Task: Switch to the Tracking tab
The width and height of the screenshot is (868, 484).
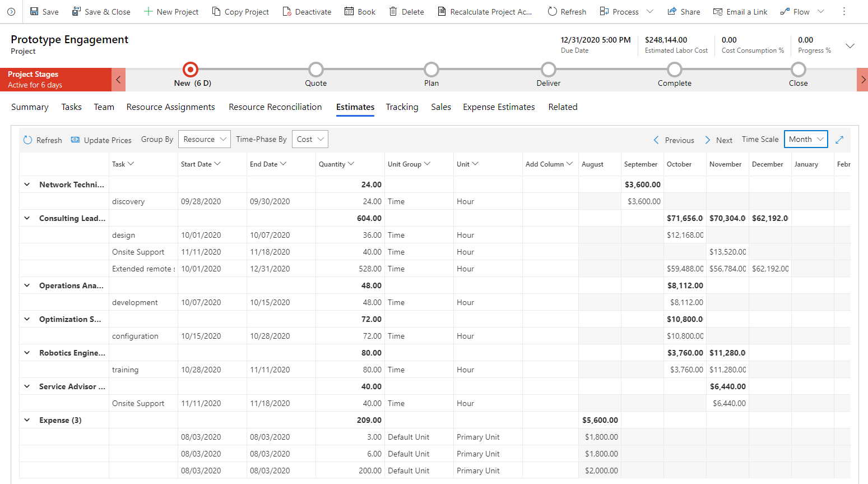Action: [402, 107]
